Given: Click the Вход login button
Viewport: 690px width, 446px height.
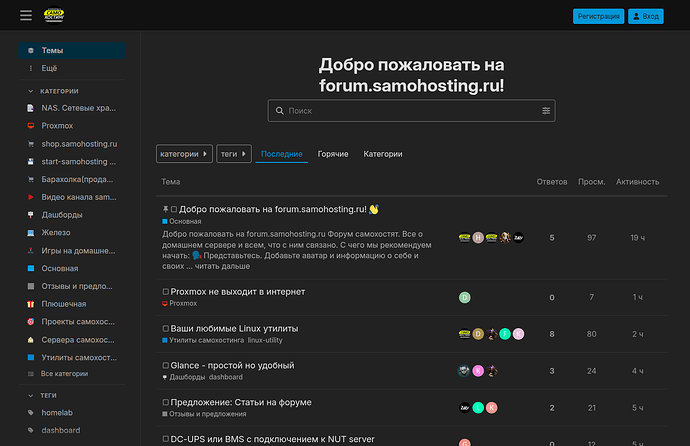Looking at the screenshot, I should [646, 16].
